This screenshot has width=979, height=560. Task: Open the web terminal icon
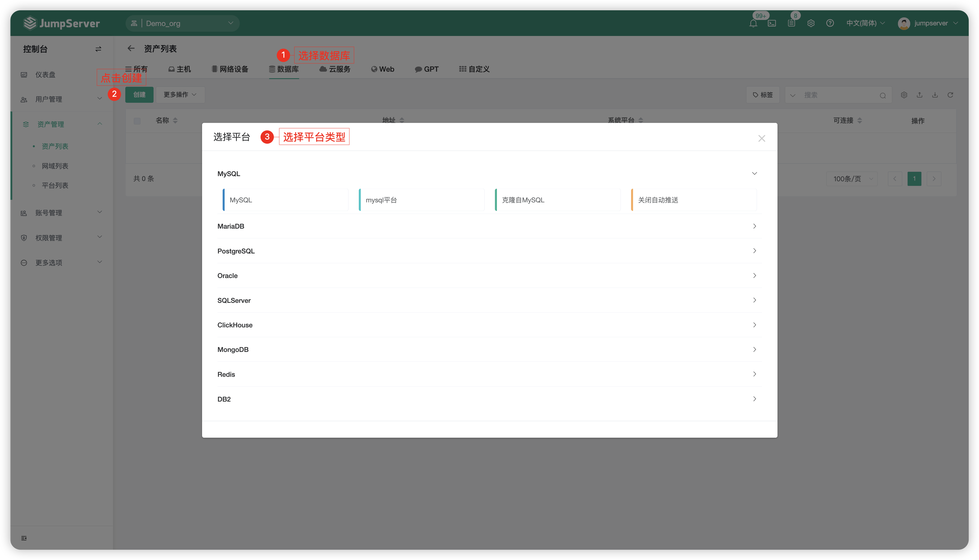tap(772, 23)
